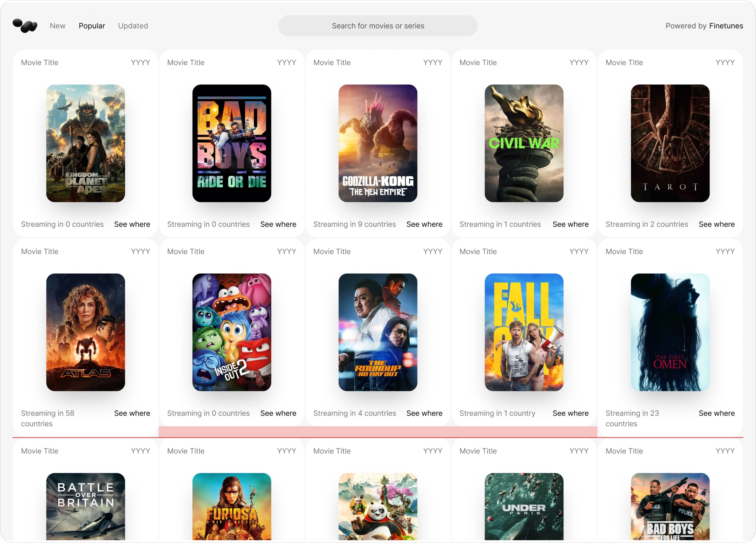The width and height of the screenshot is (756, 543).
Task: Select the Bad Boys Ride or Die poster
Action: (x=232, y=143)
